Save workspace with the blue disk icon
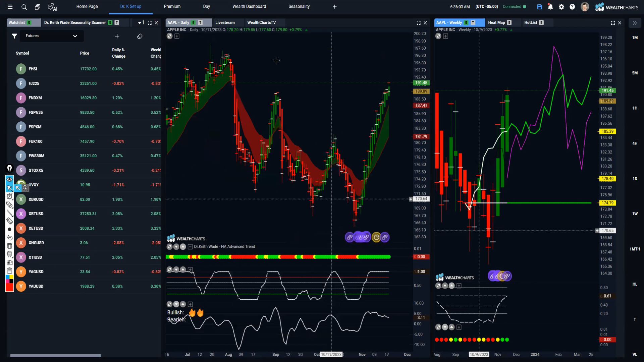 pos(539,7)
